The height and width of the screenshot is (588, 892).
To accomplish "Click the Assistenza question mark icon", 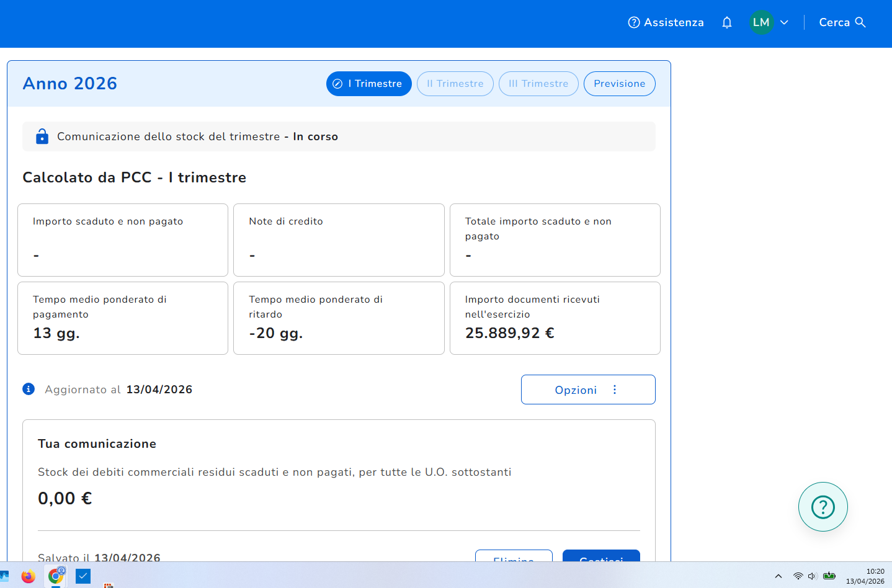I will (634, 22).
